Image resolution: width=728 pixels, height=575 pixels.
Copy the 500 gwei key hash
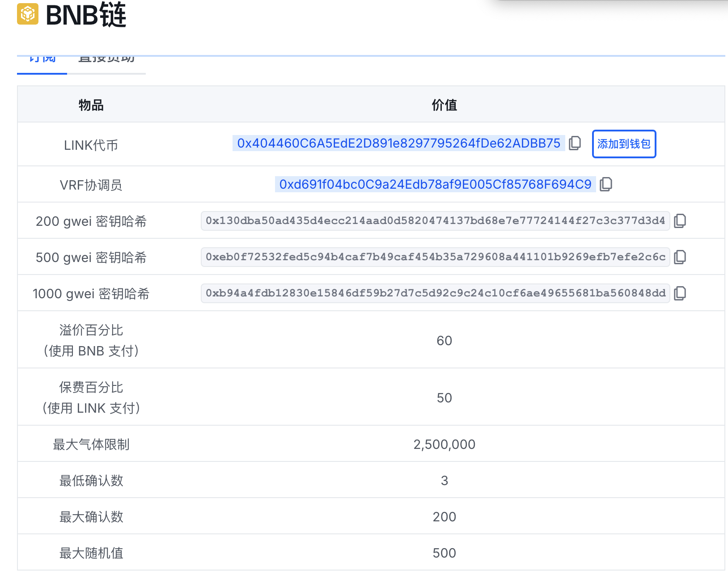(680, 257)
